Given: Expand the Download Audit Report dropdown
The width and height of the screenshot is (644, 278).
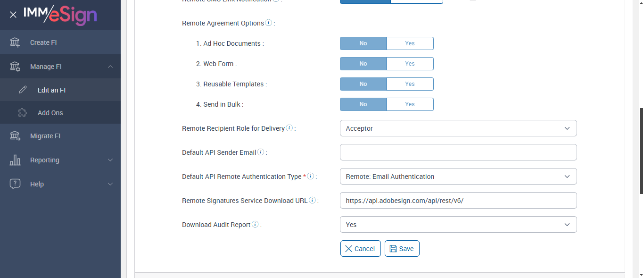Looking at the screenshot, I should pos(458,225).
